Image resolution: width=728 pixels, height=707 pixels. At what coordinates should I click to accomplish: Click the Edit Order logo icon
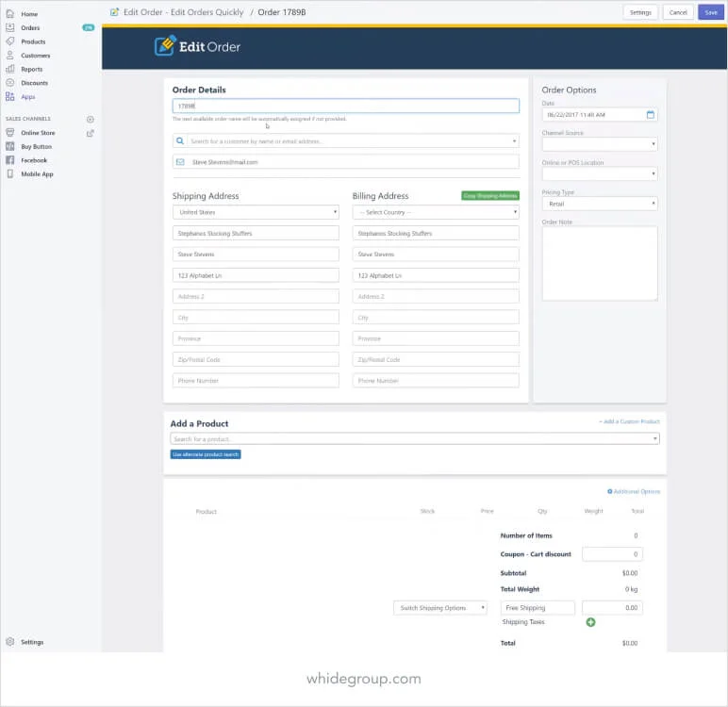coord(165,45)
